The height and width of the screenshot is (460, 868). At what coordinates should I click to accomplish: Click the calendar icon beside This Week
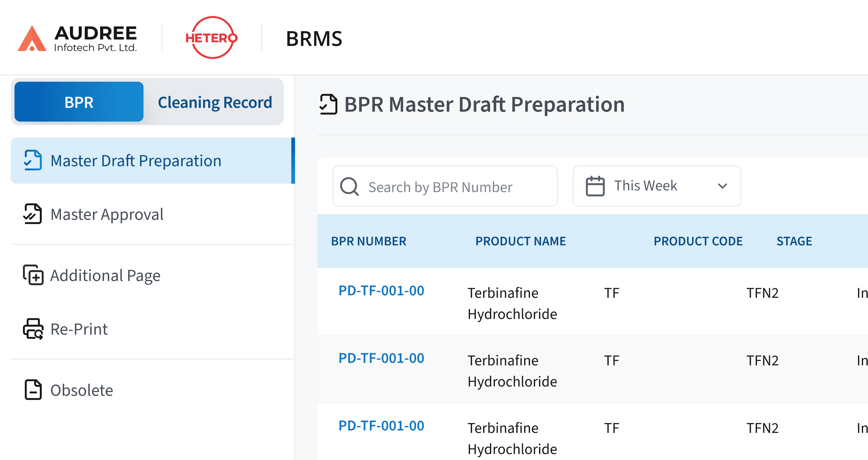coord(594,186)
